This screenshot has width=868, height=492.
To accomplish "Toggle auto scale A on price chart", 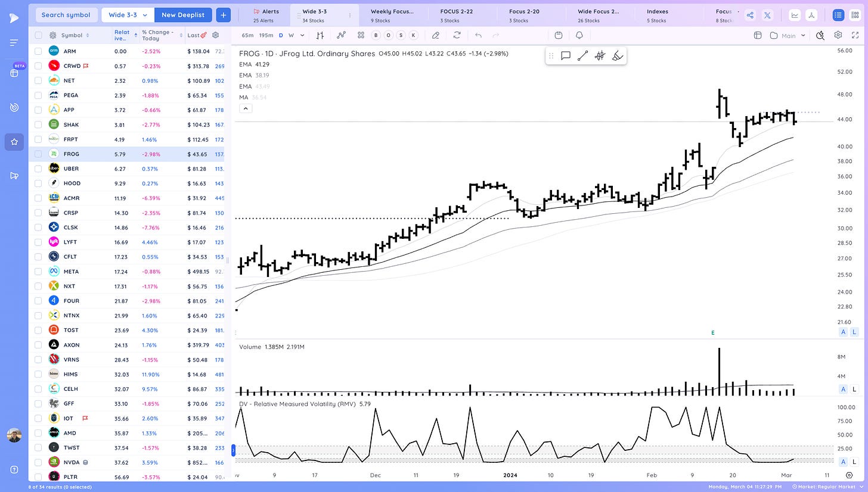I will coord(843,332).
